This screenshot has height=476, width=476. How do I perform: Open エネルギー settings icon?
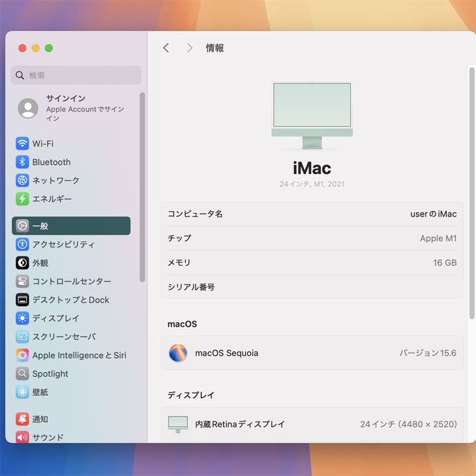coord(22,199)
